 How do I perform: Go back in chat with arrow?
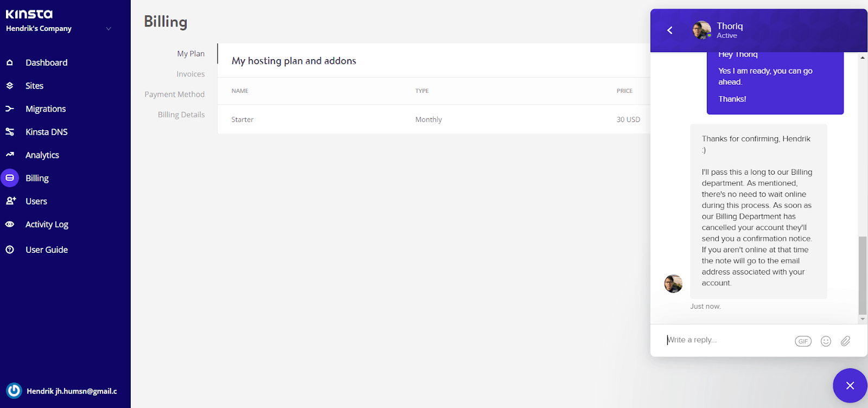click(670, 30)
